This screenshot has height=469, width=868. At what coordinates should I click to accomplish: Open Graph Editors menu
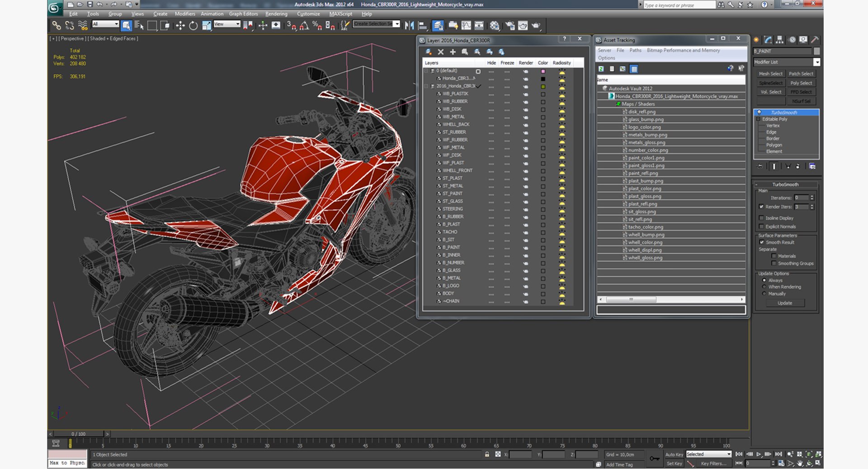(x=243, y=14)
